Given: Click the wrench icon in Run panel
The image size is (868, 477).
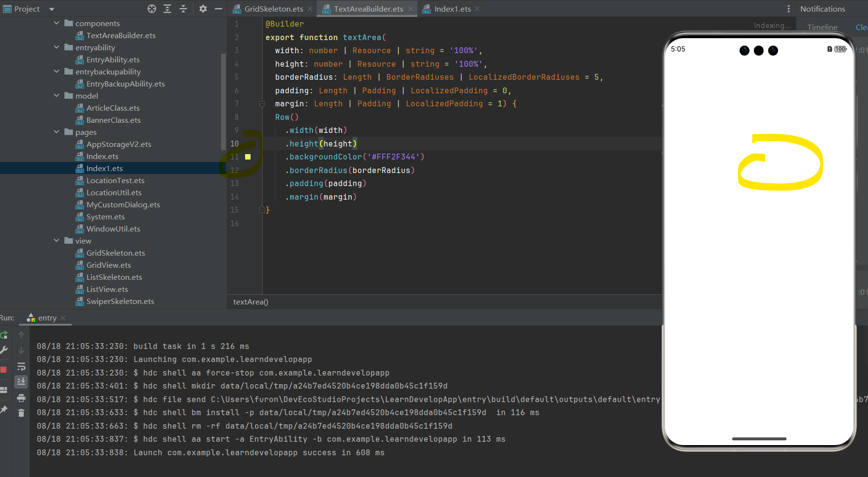Looking at the screenshot, I should 4,350.
